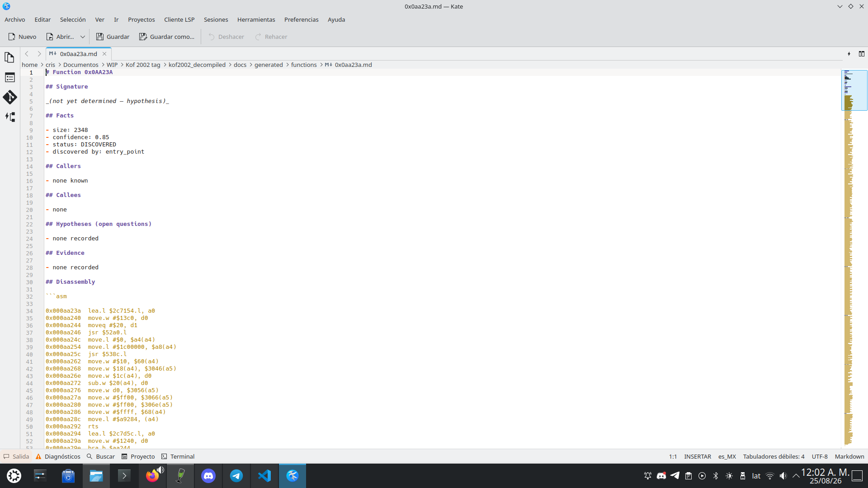Screen dimensions: 868x488
Task: Open the Ir menu
Action: [x=116, y=19]
